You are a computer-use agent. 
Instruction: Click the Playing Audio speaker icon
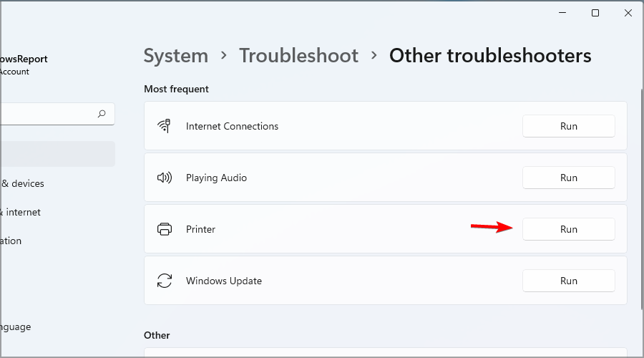(x=165, y=178)
